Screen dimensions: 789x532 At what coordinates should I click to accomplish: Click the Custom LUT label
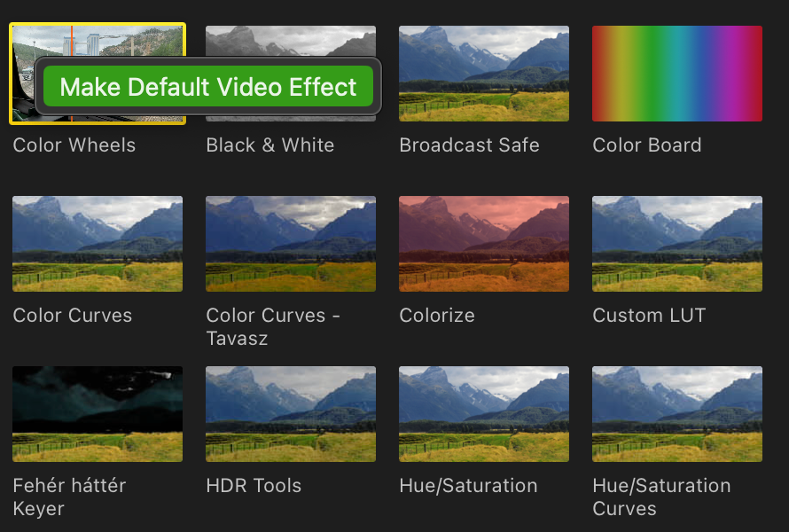coord(649,315)
